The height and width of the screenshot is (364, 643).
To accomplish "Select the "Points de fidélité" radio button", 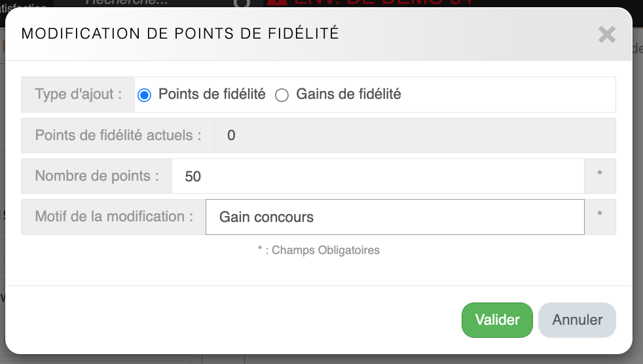I will click(x=144, y=95).
